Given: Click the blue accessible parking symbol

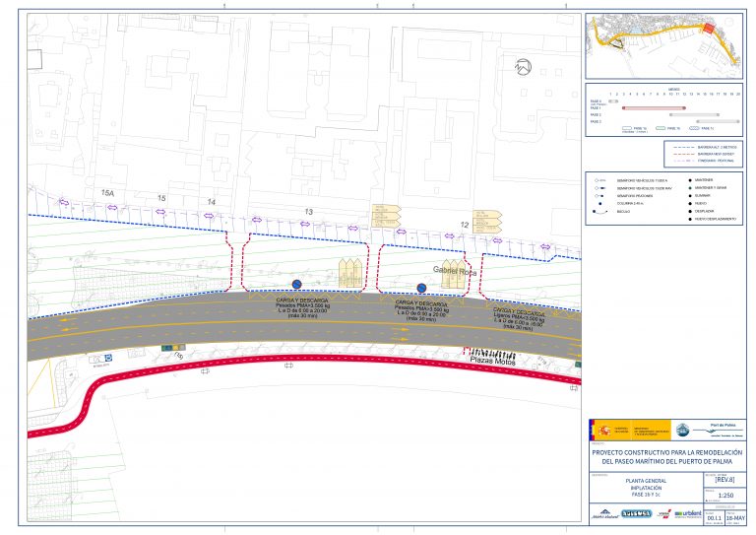Looking at the screenshot, I should coord(108,358).
